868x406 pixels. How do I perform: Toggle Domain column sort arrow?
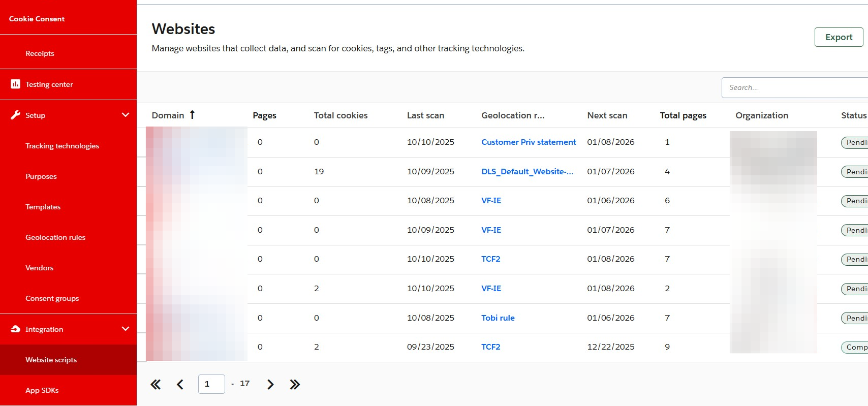(192, 115)
